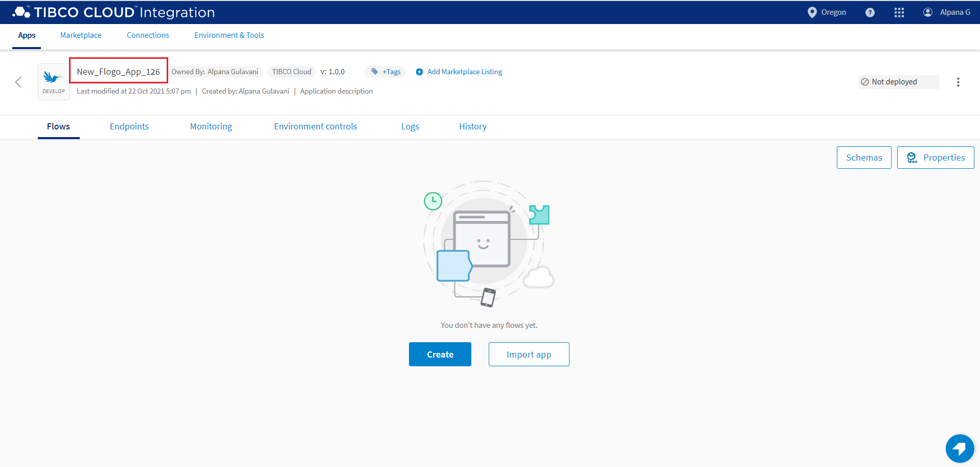The height and width of the screenshot is (467, 980).
Task: Open the Properties button
Action: point(935,158)
